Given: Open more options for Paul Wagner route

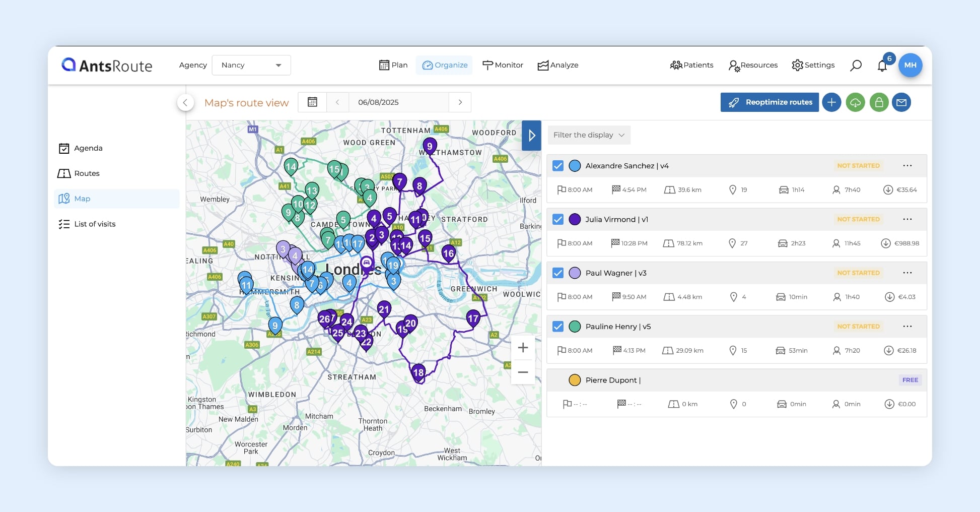Looking at the screenshot, I should tap(907, 273).
